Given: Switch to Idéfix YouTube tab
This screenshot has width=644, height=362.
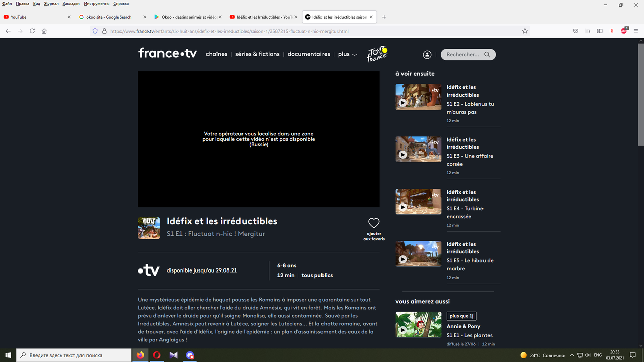Looking at the screenshot, I should (264, 17).
